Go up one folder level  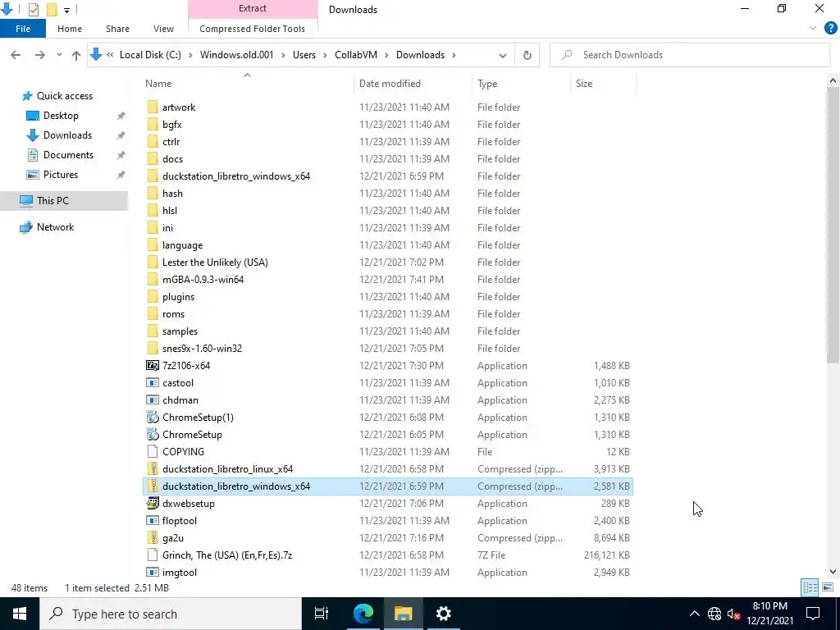[x=76, y=55]
